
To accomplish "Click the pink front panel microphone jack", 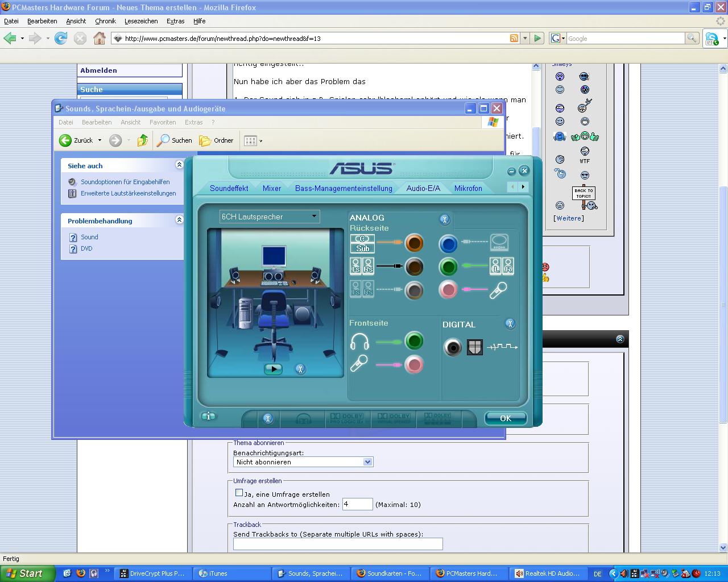I will (414, 364).
